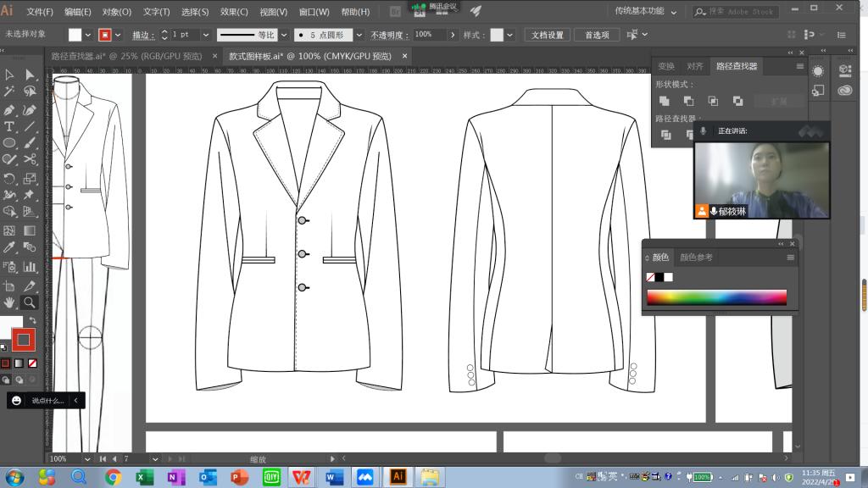The height and width of the screenshot is (488, 868).
Task: Select the Eyedropper tool
Action: point(9,247)
